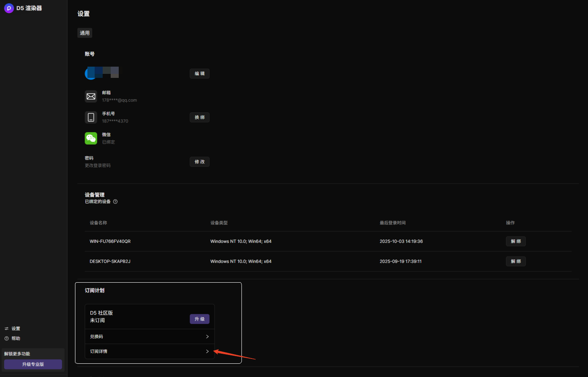The image size is (588, 377).
Task: Click the 换绑 button for phone number
Action: (x=200, y=117)
